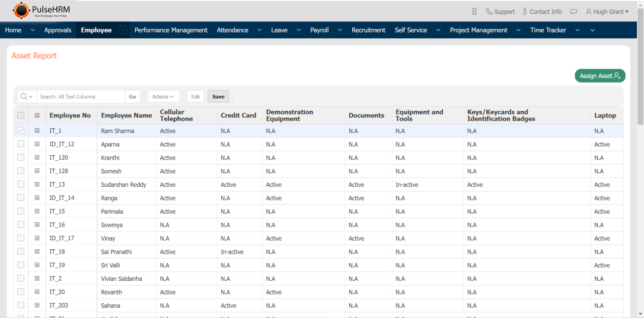
Task: Open row menu icon for Aparna's row
Action: click(37, 144)
